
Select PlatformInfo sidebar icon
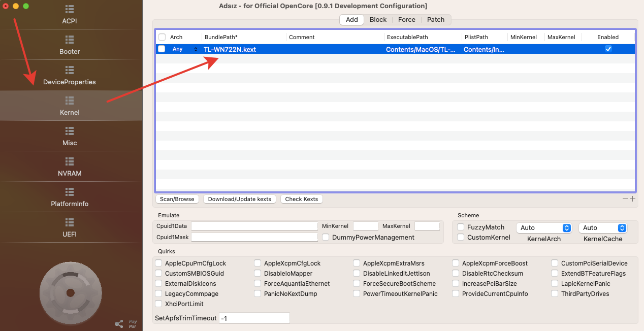click(x=70, y=192)
